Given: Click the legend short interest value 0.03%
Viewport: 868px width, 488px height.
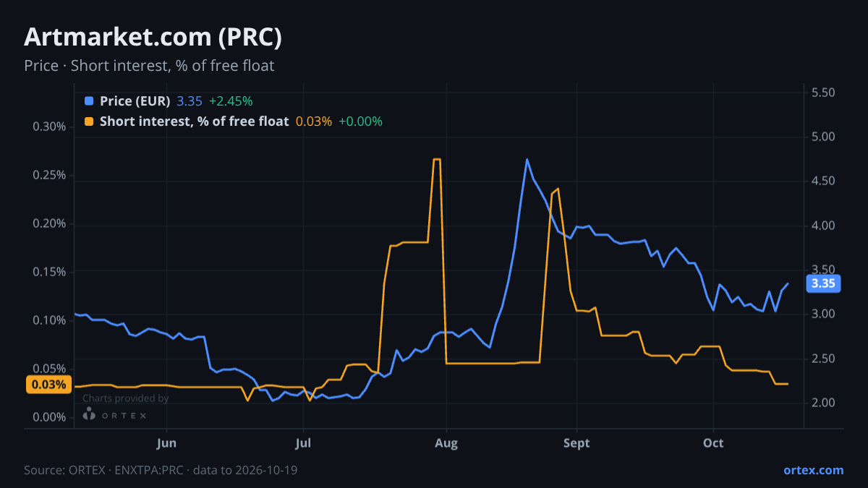Looking at the screenshot, I should click(x=314, y=121).
